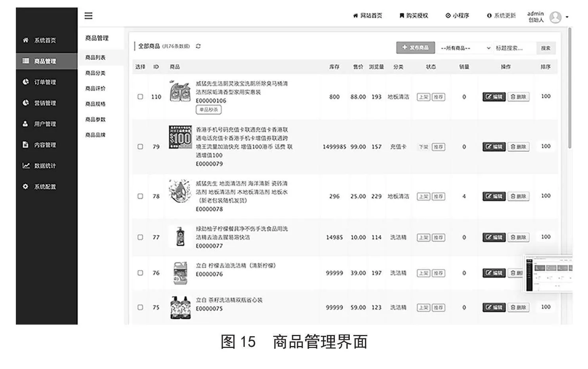Click the page vertical scrollbar
588x369 pixels.
(570, 88)
